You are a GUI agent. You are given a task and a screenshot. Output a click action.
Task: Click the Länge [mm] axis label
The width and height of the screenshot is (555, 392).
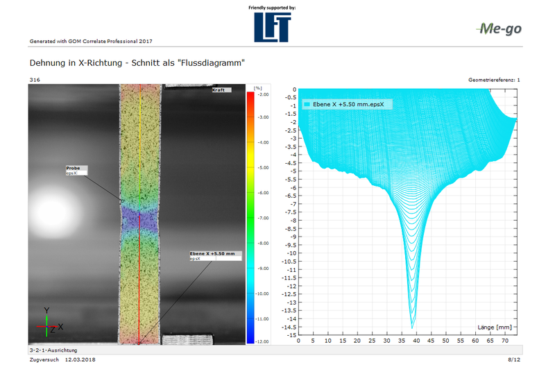[495, 326]
